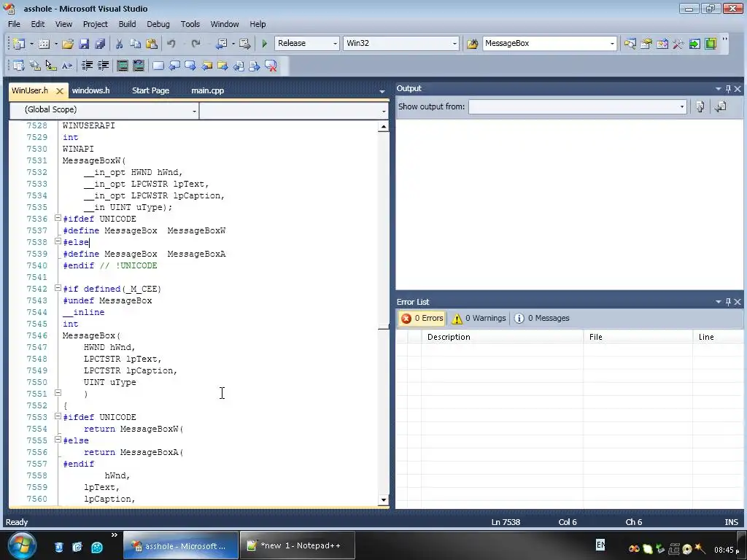Increase line indent using toolbar icon
The width and height of the screenshot is (747, 560).
[103, 66]
